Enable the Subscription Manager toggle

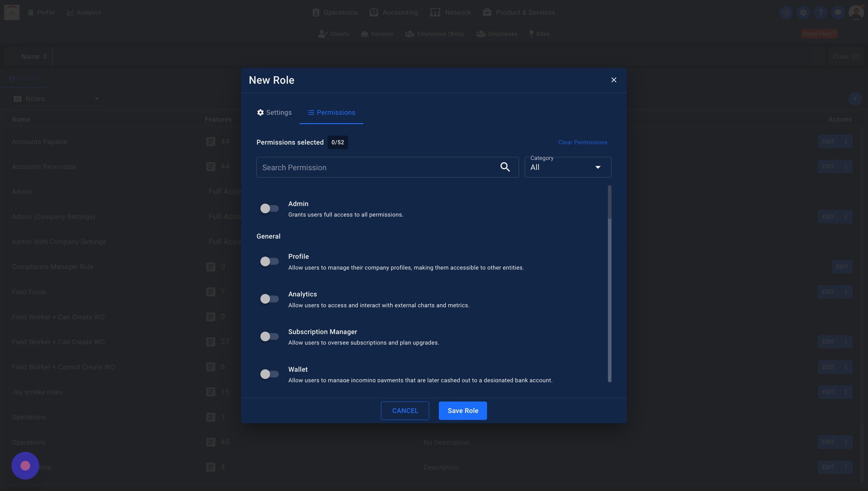(x=269, y=336)
